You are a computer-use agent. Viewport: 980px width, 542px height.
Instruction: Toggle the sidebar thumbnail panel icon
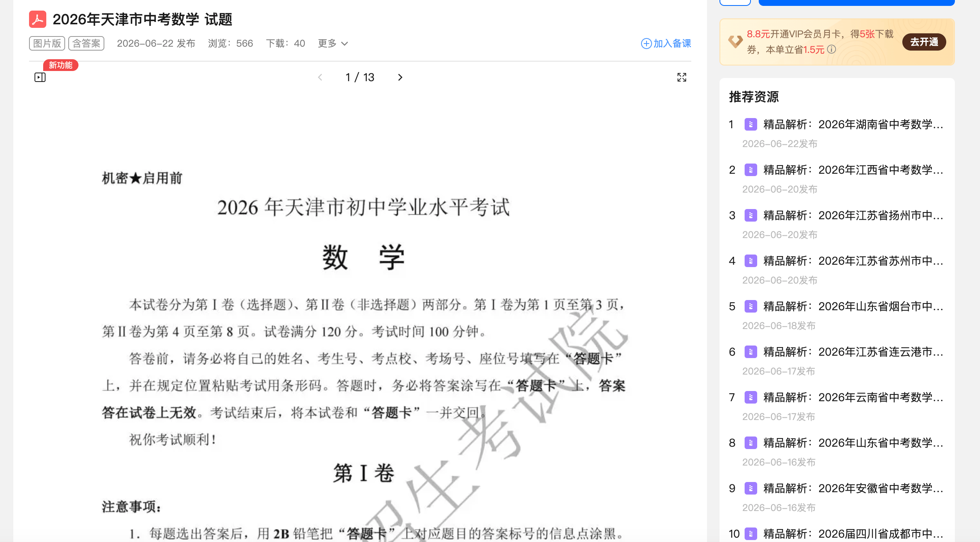pyautogui.click(x=40, y=77)
